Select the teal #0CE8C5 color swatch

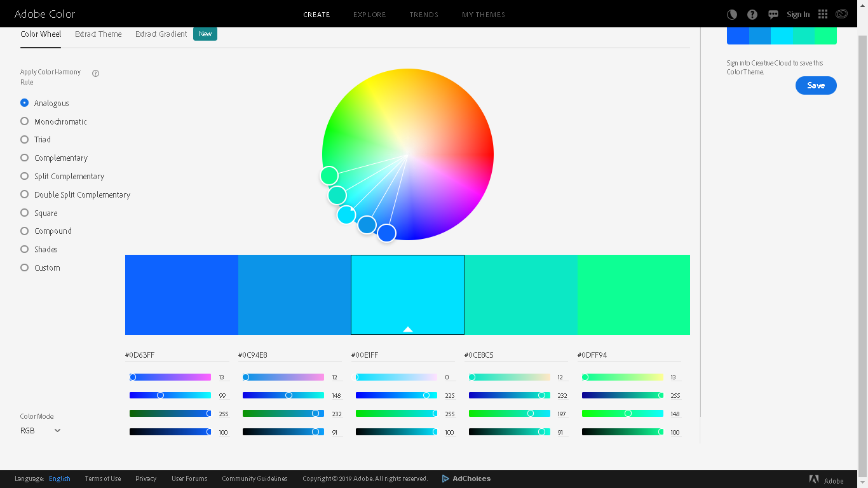coord(521,295)
